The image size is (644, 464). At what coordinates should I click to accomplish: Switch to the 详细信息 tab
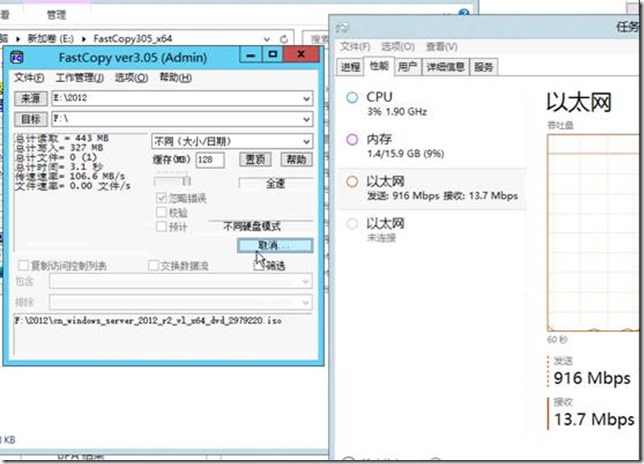[446, 67]
